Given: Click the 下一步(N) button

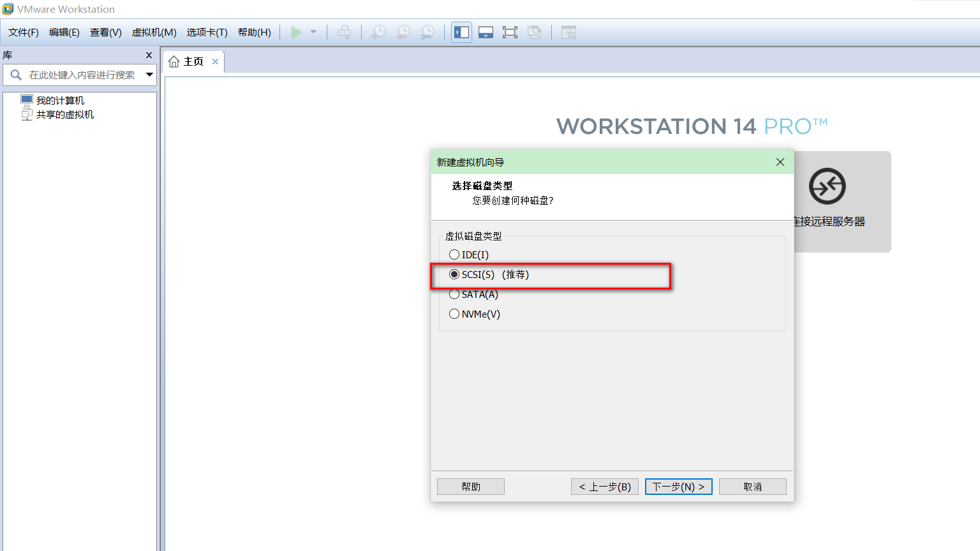Looking at the screenshot, I should pos(678,486).
